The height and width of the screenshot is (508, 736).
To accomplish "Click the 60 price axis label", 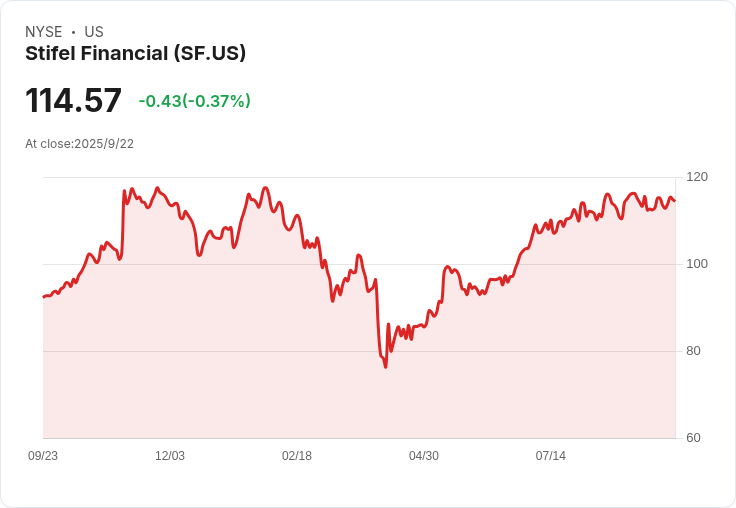I will click(x=693, y=438).
